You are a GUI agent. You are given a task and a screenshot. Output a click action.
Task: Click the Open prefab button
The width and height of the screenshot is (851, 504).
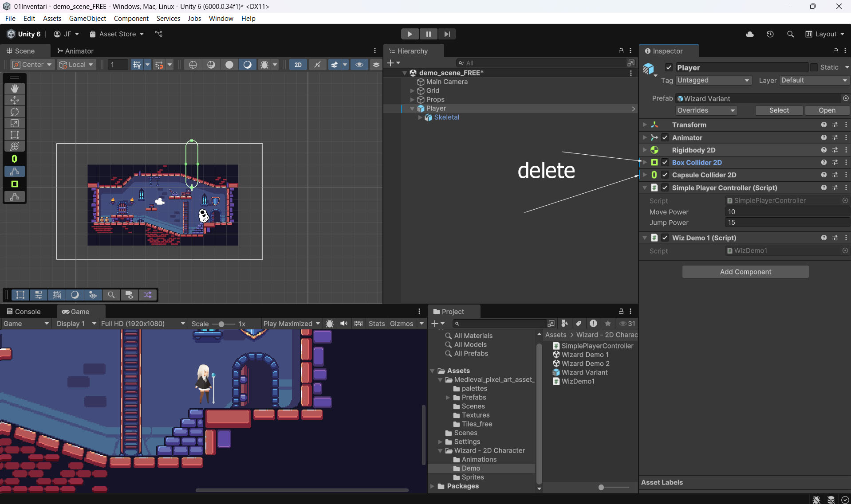pos(827,110)
